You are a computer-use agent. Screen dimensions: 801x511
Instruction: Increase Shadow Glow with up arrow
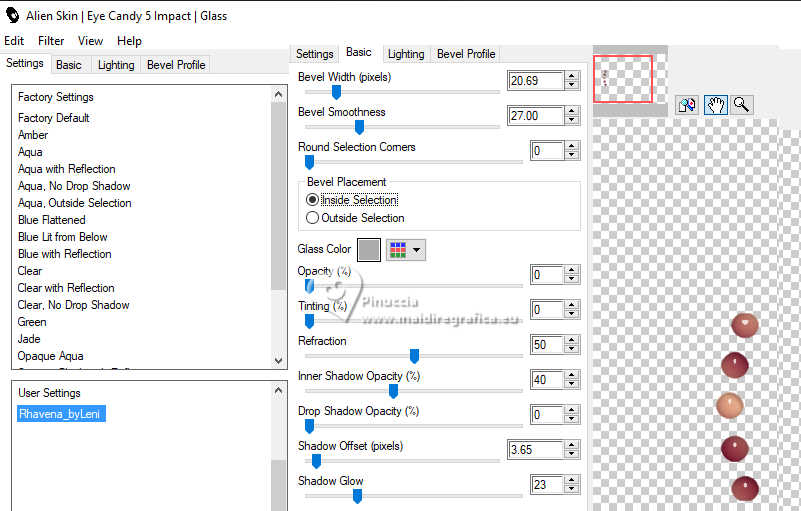click(572, 480)
